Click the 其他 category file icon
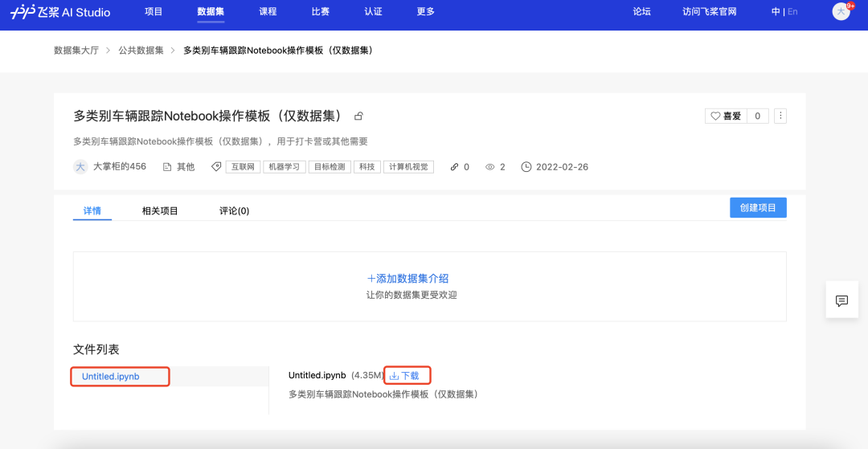 [x=166, y=167]
